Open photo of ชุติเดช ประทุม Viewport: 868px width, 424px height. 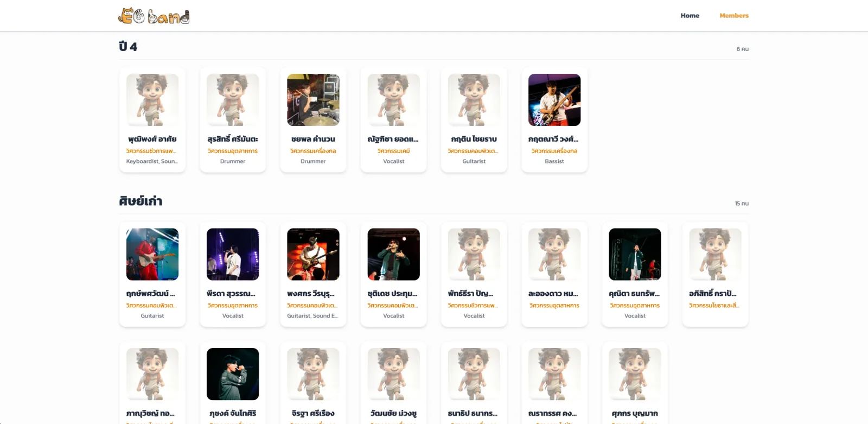393,254
